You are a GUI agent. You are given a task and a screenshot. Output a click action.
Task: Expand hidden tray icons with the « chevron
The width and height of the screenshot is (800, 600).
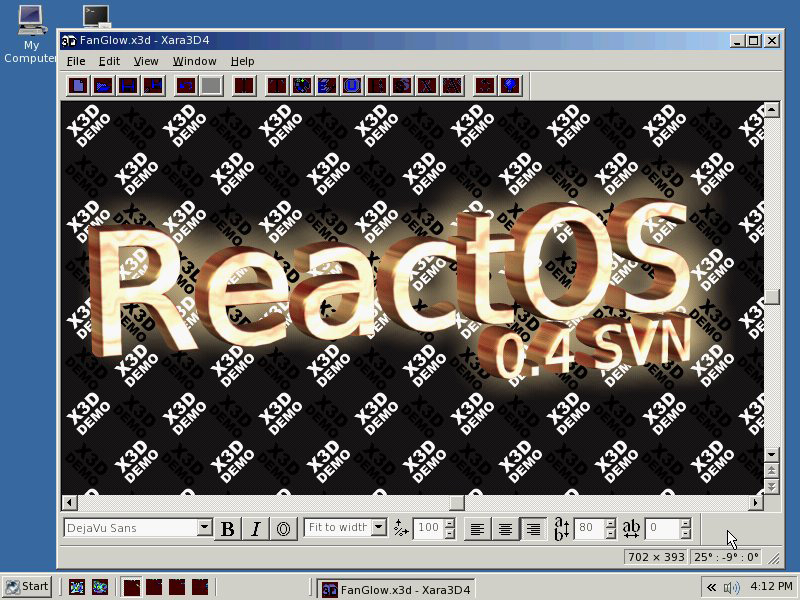pyautogui.click(x=711, y=587)
